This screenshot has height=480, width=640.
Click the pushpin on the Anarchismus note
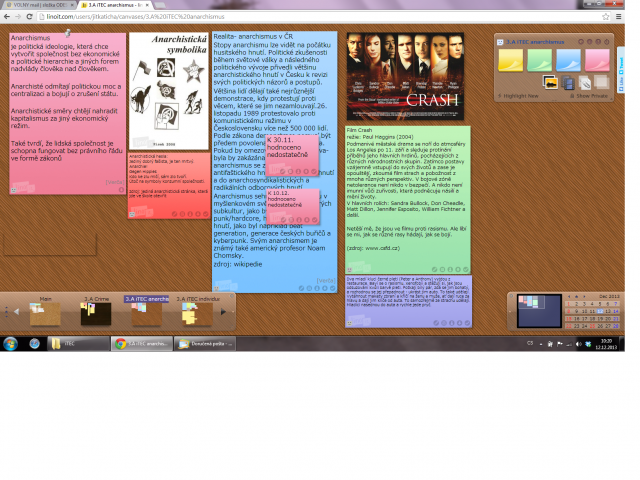pyautogui.click(x=68, y=33)
